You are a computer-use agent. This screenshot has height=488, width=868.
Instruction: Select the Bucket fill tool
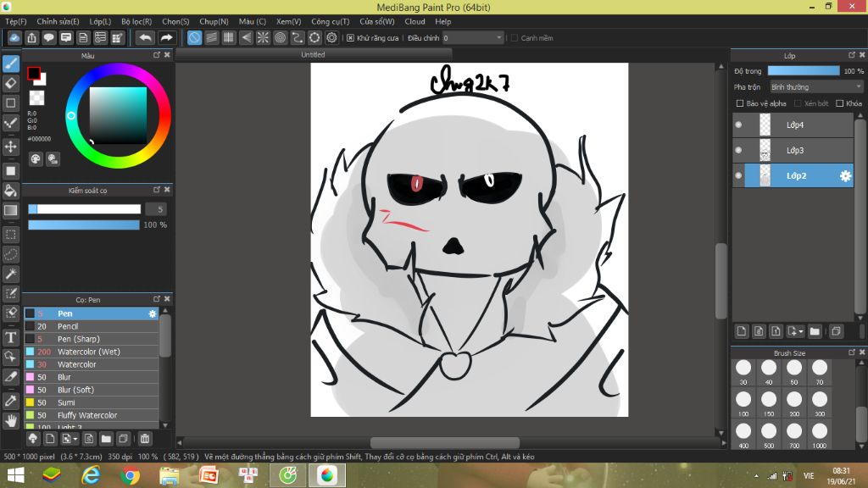11,191
